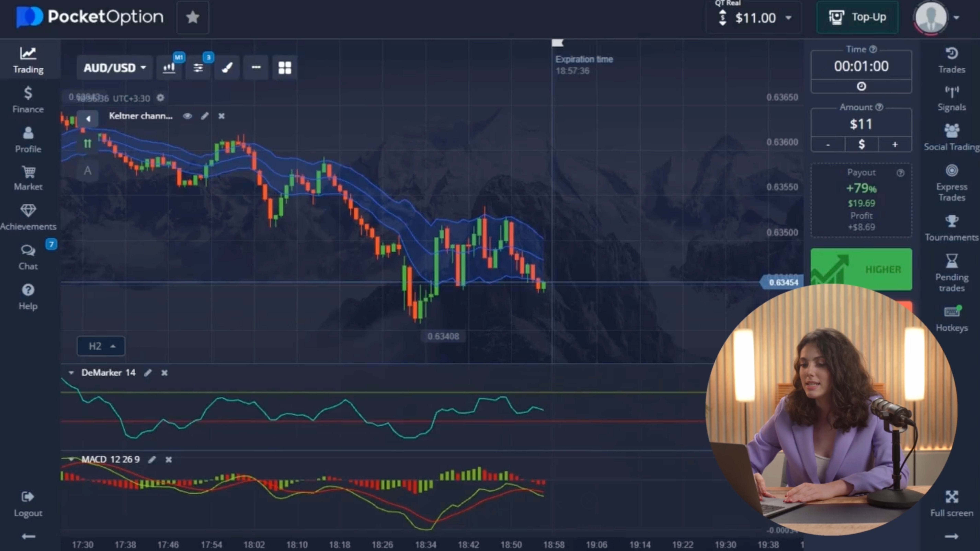This screenshot has height=551, width=980.
Task: Remove the DeMarker 14 indicator
Action: pyautogui.click(x=164, y=373)
